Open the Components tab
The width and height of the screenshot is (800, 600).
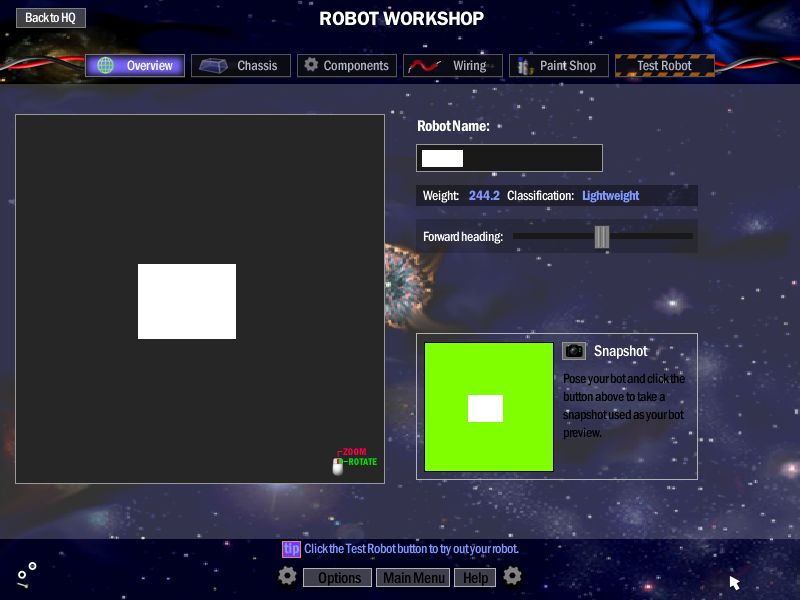pyautogui.click(x=347, y=65)
